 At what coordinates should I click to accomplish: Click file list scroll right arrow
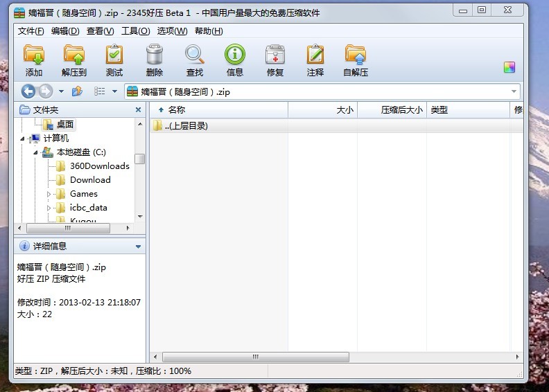coord(518,357)
